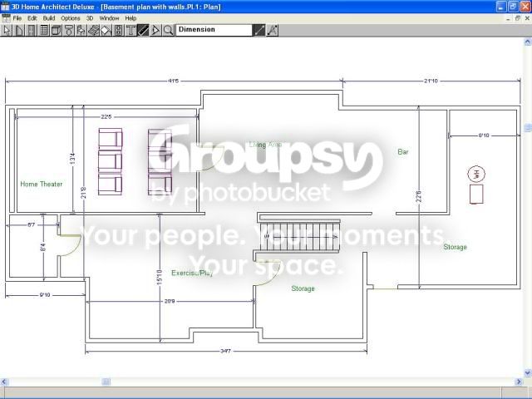Click the 20'9 dimension value
This screenshot has height=399, width=532.
tap(170, 301)
